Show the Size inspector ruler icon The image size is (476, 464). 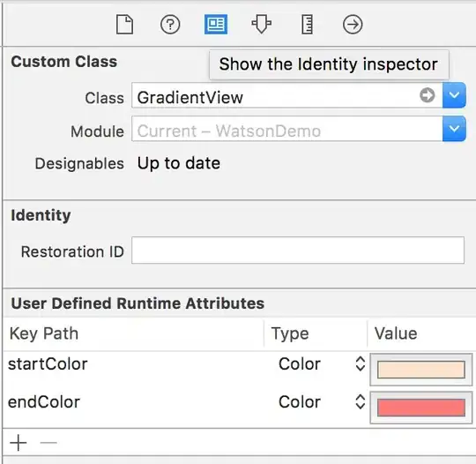308,25
